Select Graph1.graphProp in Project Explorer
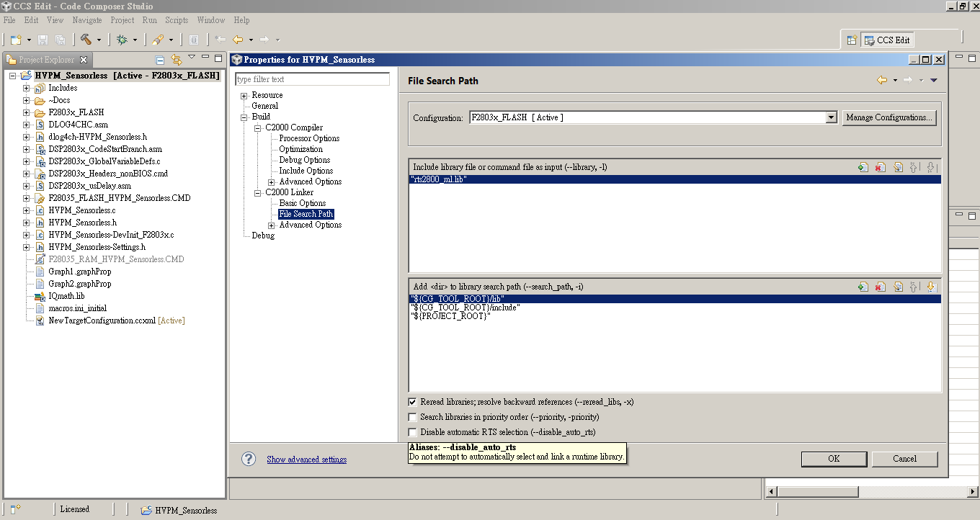This screenshot has height=520, width=980. 79,272
